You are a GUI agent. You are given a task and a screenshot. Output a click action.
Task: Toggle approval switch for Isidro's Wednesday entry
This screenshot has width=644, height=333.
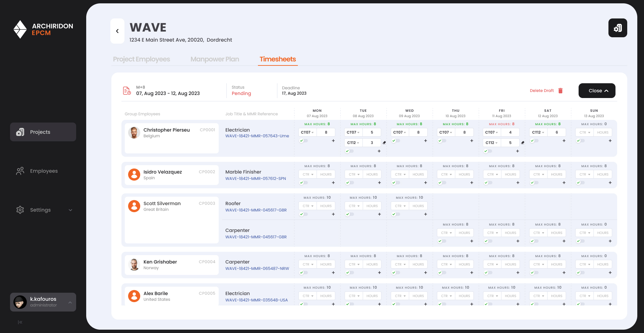click(395, 183)
